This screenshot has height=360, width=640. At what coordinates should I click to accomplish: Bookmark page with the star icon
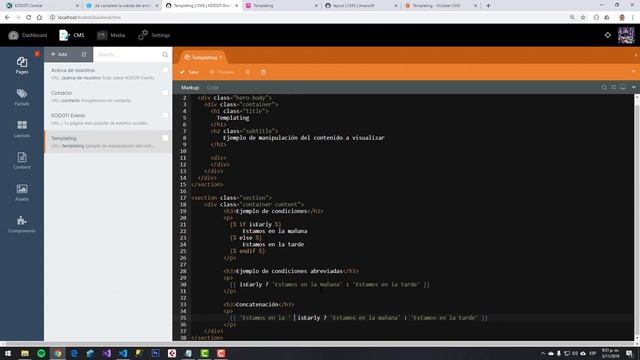tap(583, 17)
